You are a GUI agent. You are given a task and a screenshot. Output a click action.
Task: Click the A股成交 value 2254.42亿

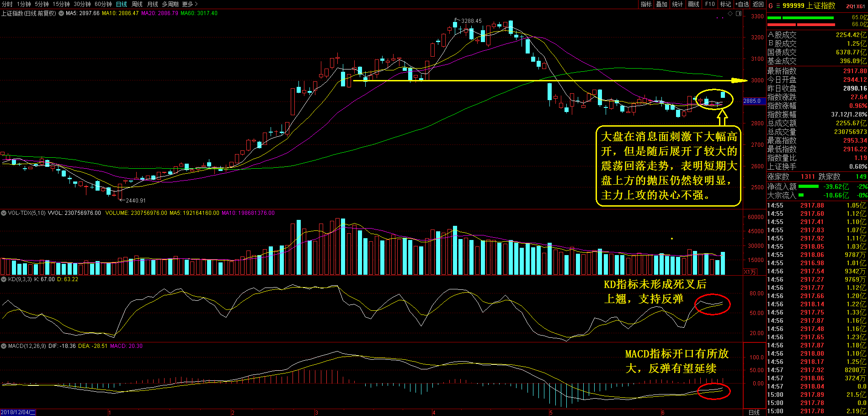point(851,35)
